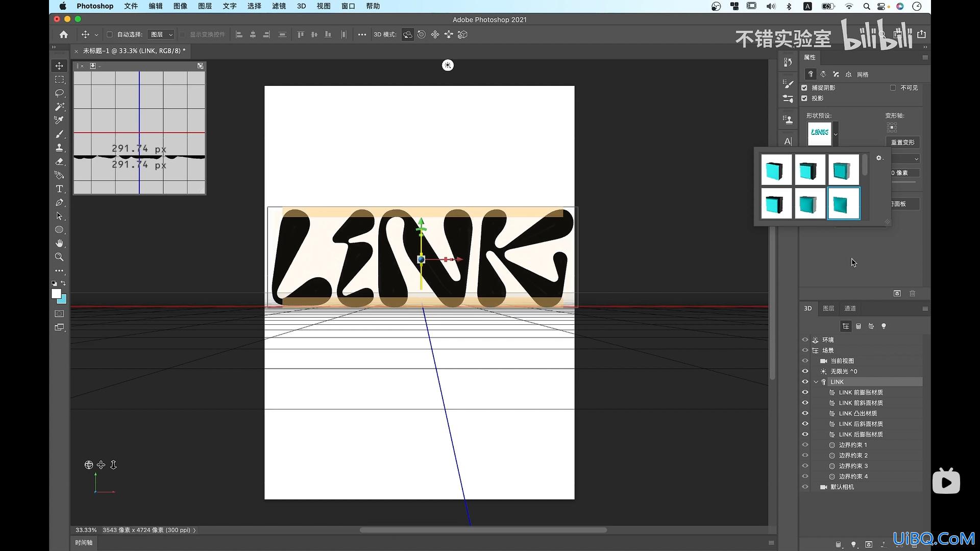Hide LINK 凸出材质 material
Image resolution: width=980 pixels, height=551 pixels.
click(x=805, y=413)
